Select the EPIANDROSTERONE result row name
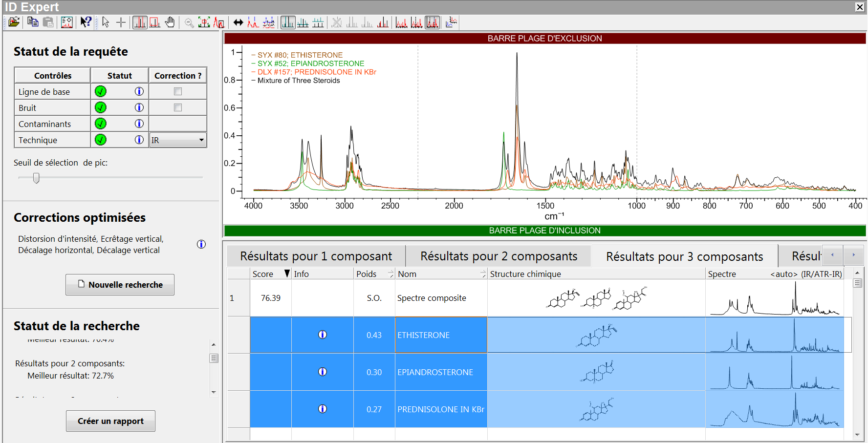Image resolution: width=868 pixels, height=443 pixels. (x=435, y=372)
